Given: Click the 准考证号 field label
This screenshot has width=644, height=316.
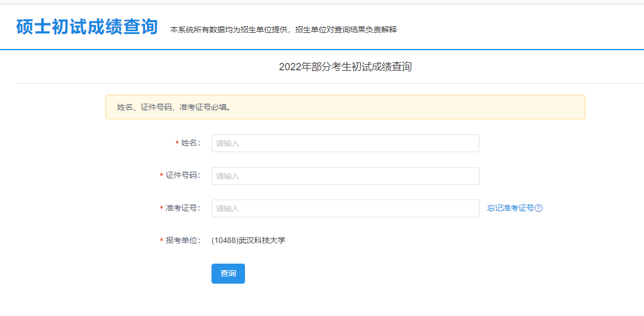Looking at the screenshot, I should coord(182,208).
